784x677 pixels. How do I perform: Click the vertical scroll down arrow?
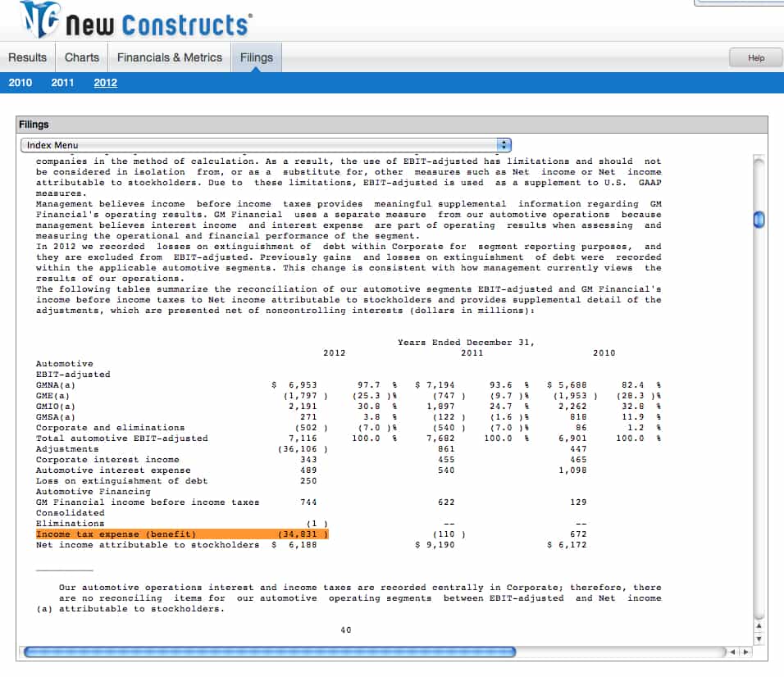click(759, 639)
